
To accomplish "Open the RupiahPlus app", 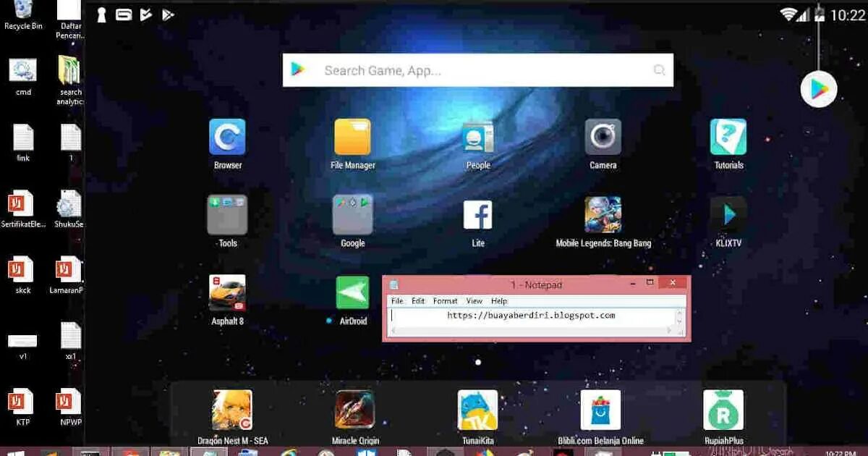I will (x=723, y=410).
